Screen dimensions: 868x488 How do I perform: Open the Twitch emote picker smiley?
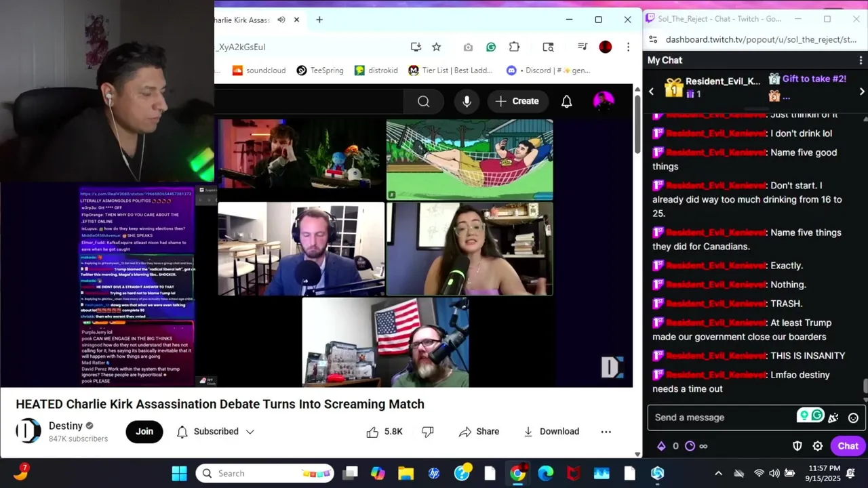(x=853, y=418)
